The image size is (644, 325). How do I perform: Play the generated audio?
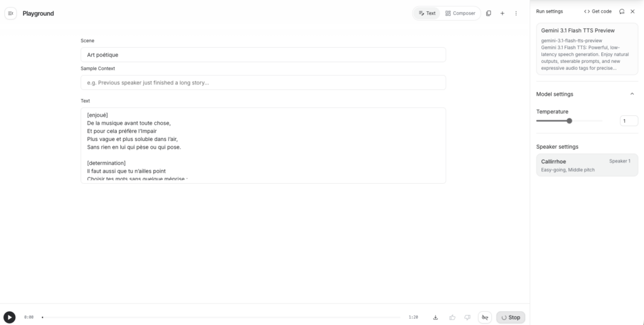tap(9, 317)
